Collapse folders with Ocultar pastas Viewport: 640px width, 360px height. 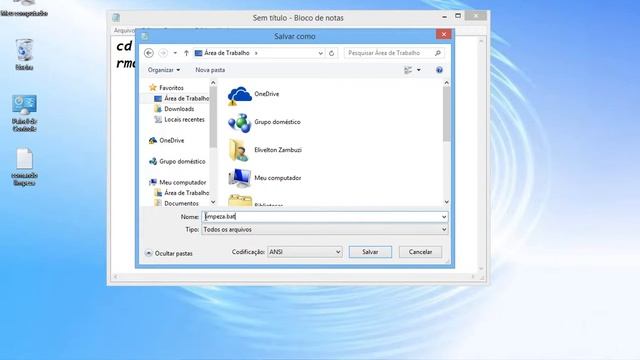coord(169,253)
